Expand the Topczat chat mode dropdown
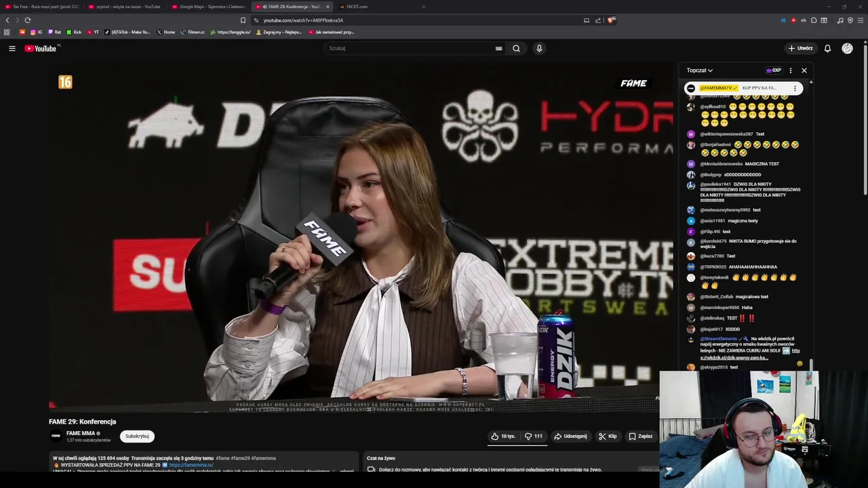Viewport: 868px width, 488px height. (x=699, y=70)
